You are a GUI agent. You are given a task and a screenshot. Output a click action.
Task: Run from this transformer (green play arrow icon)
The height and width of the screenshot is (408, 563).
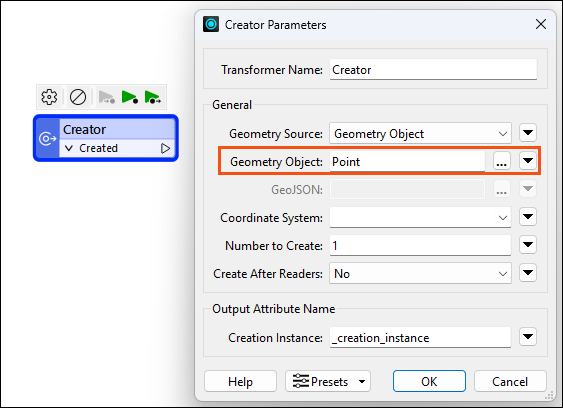click(x=153, y=97)
